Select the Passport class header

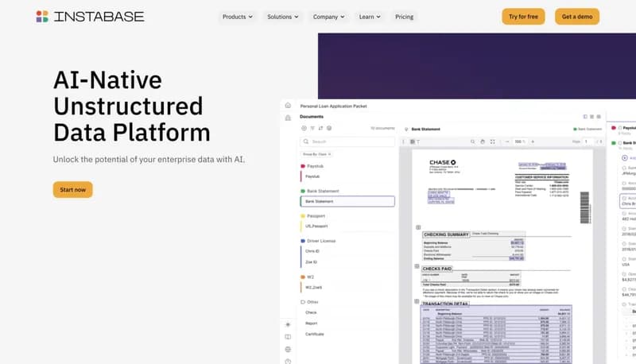coord(312,216)
